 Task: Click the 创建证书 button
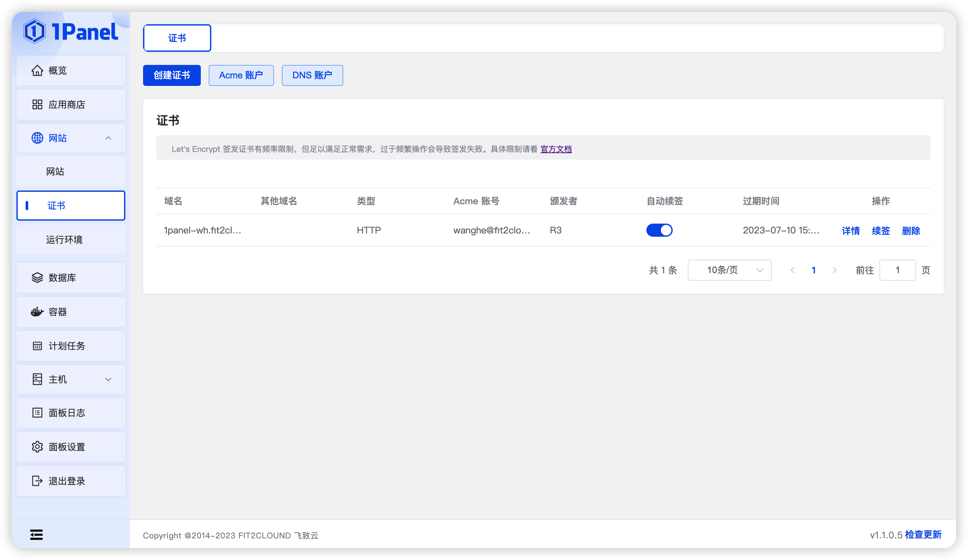click(x=172, y=75)
